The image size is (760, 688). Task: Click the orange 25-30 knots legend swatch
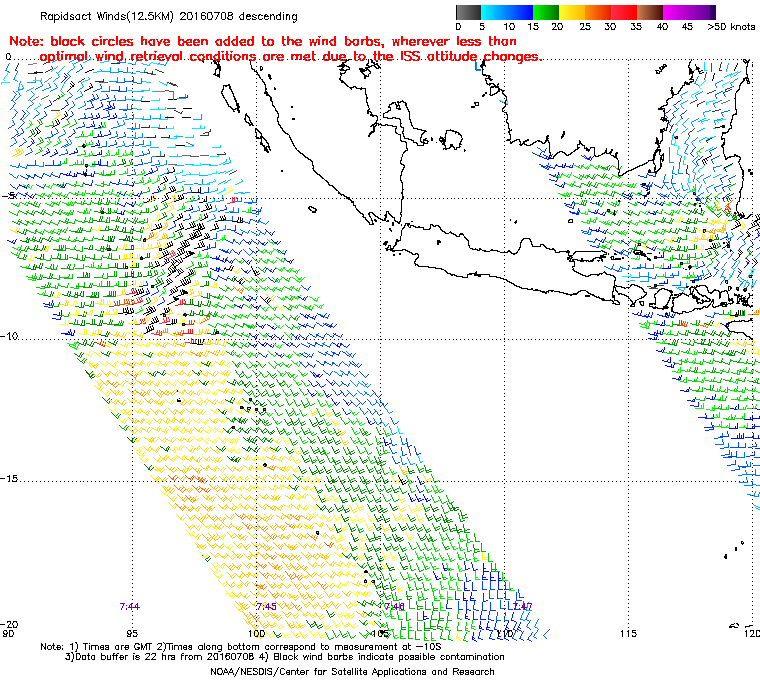tap(598, 12)
